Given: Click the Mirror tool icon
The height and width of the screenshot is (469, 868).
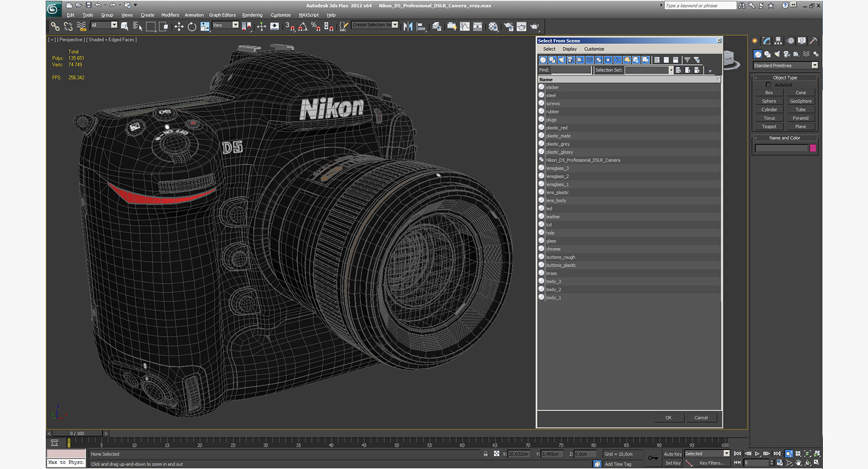Looking at the screenshot, I should (x=408, y=26).
